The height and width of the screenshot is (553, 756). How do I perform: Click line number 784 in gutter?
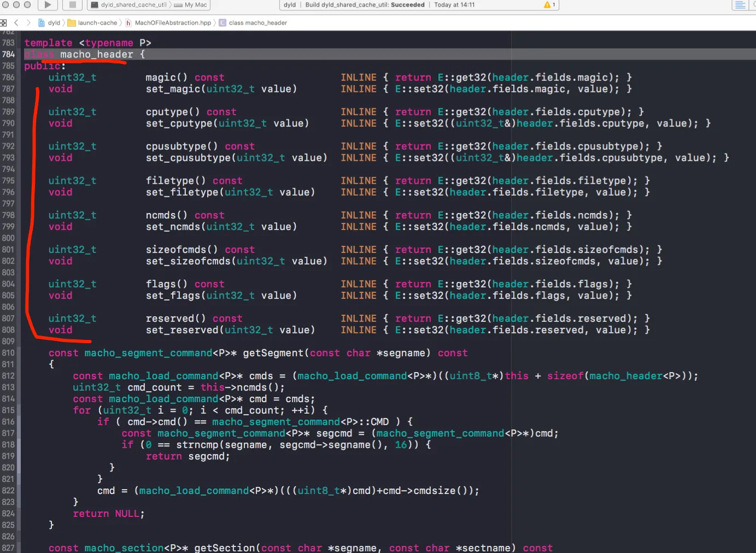point(8,54)
